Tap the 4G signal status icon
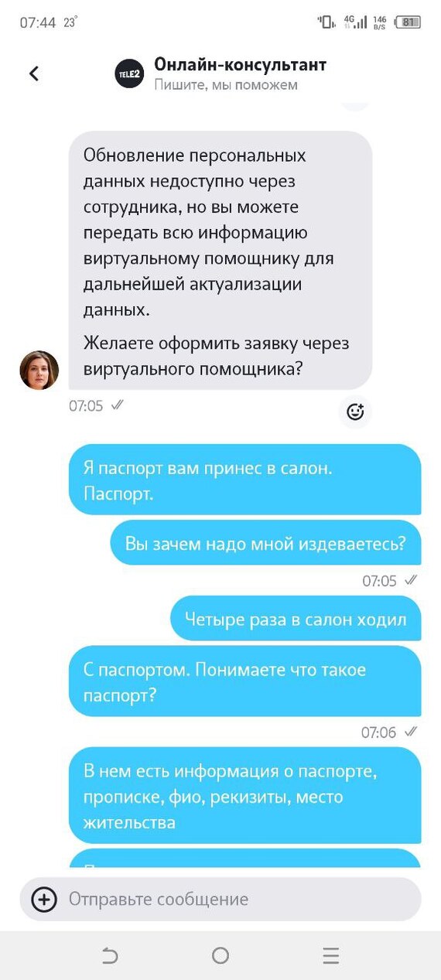 click(355, 22)
